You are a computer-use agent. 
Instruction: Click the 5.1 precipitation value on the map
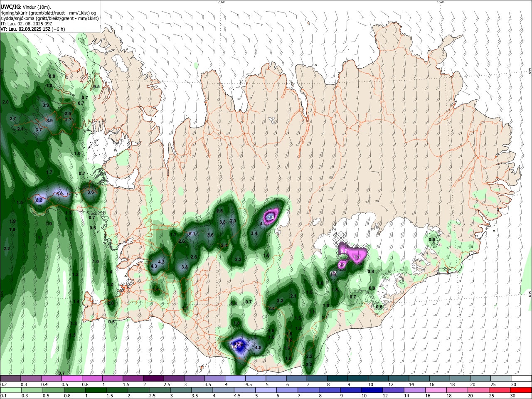click(192, 234)
